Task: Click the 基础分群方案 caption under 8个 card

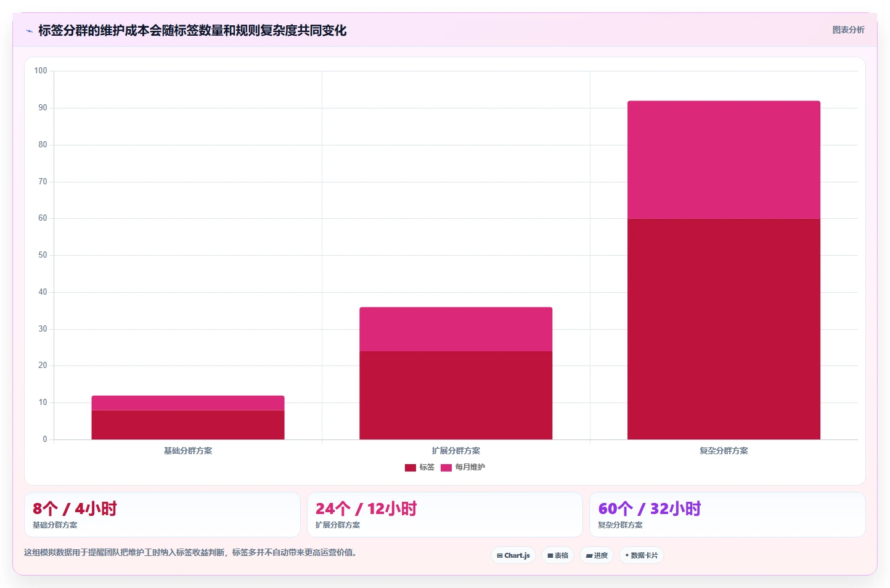Action: click(55, 525)
